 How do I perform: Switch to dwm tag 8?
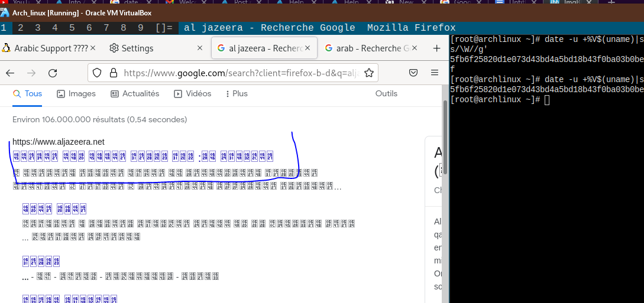[x=124, y=28]
